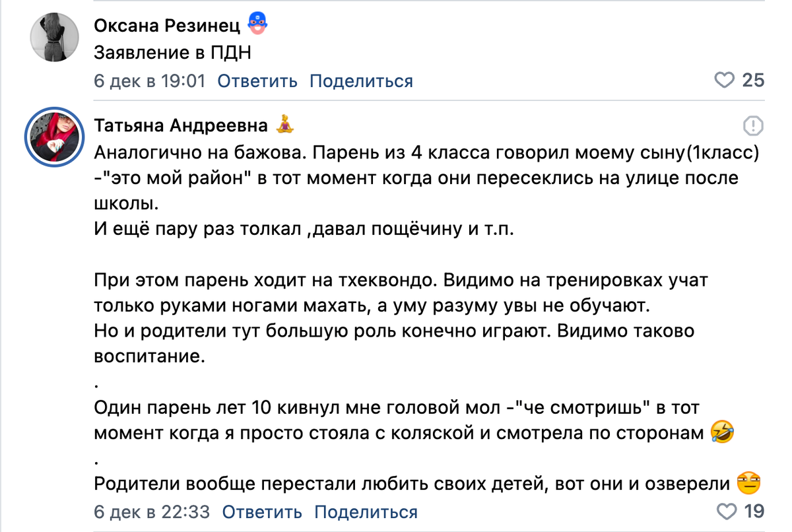This screenshot has height=532, width=792.
Task: Open timestamp 6 дек в 22:33
Action: [x=149, y=512]
